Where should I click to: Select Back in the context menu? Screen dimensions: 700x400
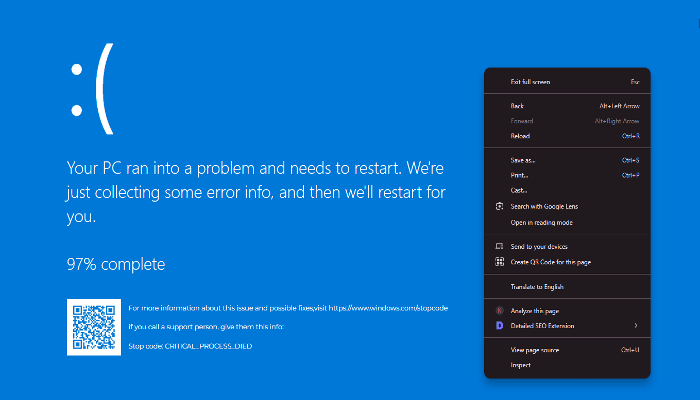pyautogui.click(x=567, y=106)
